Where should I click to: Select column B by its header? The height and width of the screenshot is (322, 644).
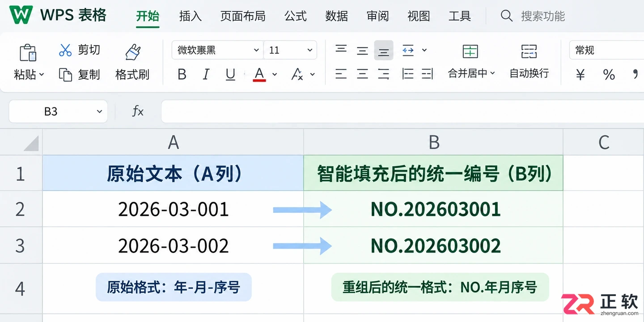point(433,142)
